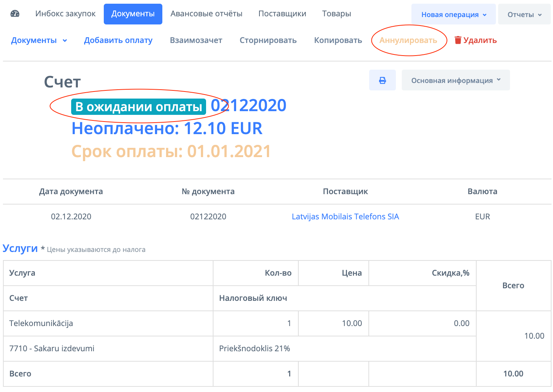Screen dimensions: 553x392
Task: Click the Неоплачено: 12.10 EUR text
Action: 167,129
